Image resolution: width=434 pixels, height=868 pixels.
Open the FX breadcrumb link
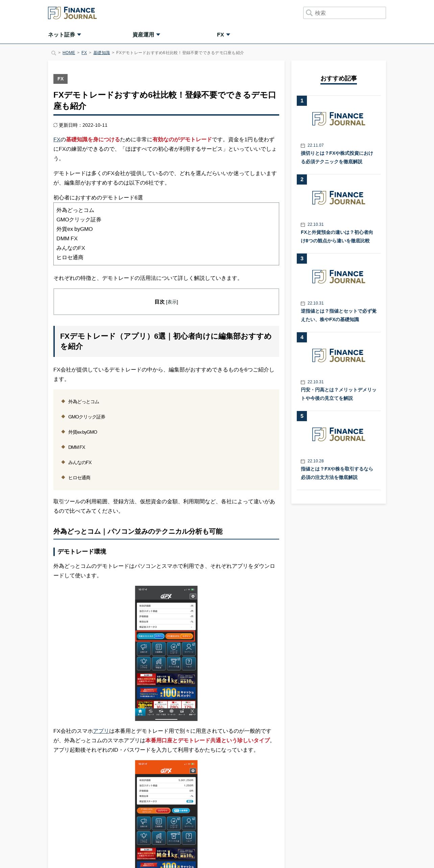pyautogui.click(x=84, y=53)
